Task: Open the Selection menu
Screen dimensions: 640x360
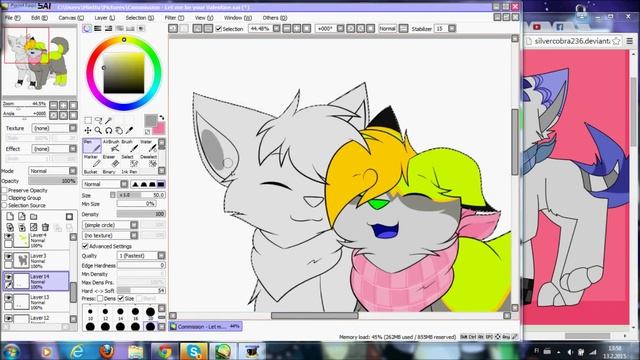Action: (140, 18)
